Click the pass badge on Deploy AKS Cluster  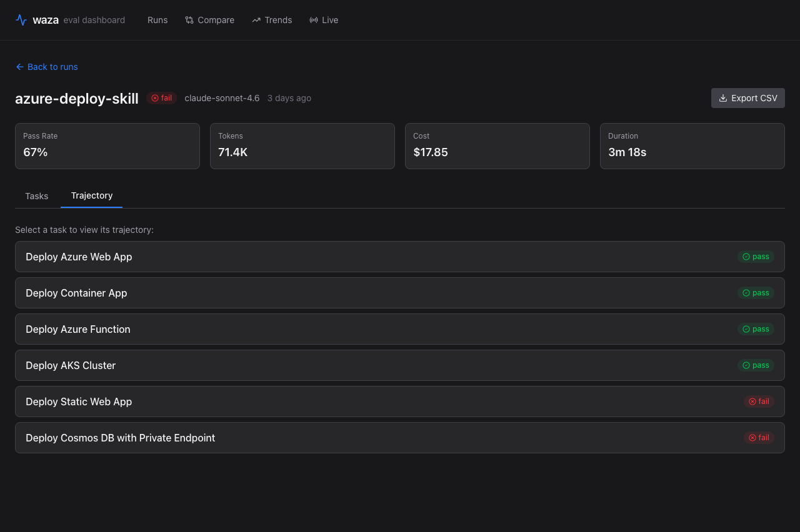[x=756, y=365]
